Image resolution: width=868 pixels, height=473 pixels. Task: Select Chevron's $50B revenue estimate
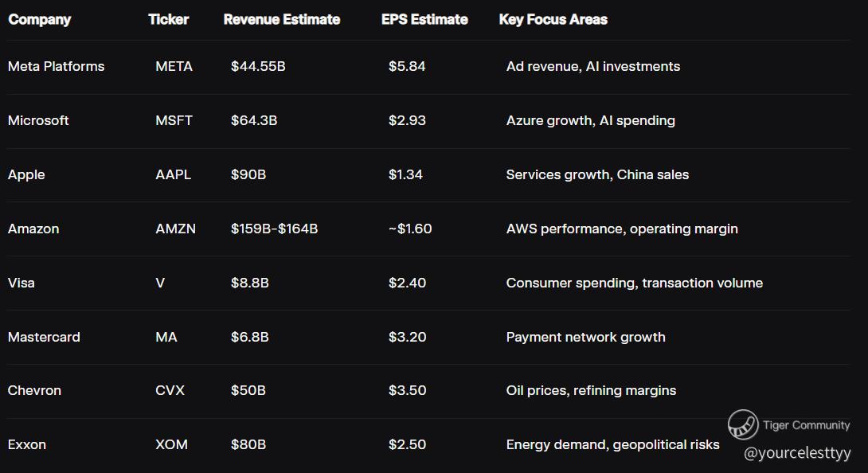[x=248, y=390]
